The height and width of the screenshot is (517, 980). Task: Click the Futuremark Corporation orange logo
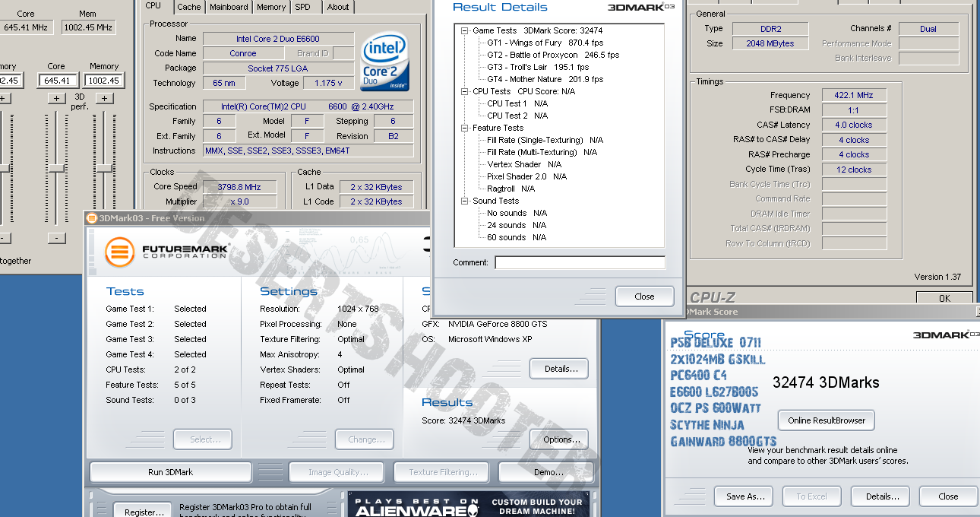[x=120, y=252]
